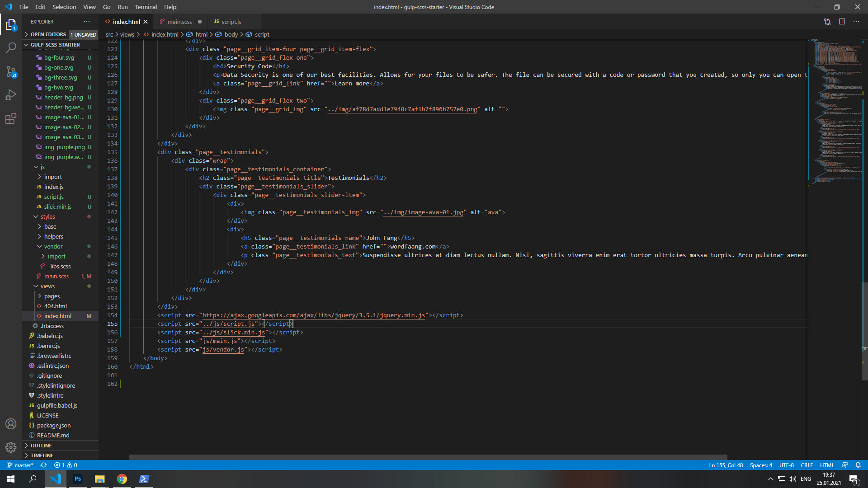Click the views breadcrumb segment
The width and height of the screenshot is (868, 488).
127,34
